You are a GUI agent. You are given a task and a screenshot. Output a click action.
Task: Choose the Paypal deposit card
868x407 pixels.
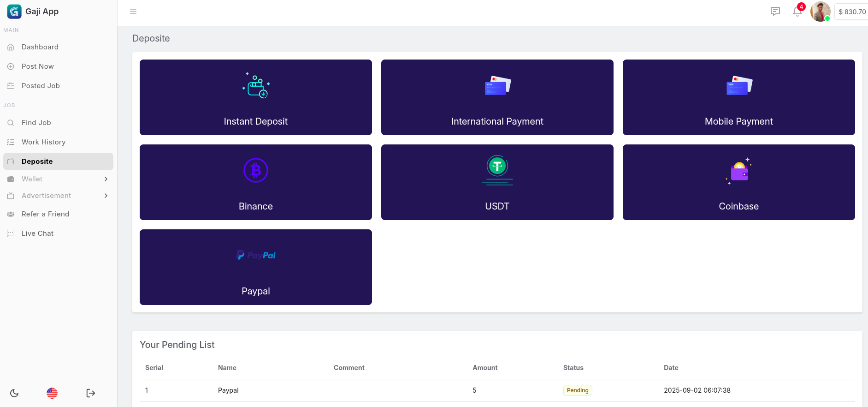(x=256, y=267)
